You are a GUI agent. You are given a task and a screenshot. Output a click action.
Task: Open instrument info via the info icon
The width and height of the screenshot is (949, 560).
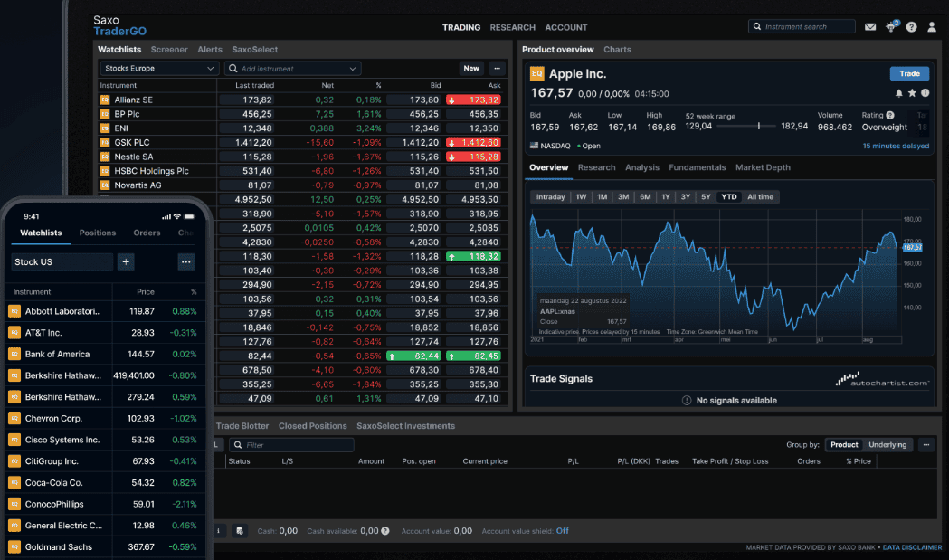tap(925, 92)
